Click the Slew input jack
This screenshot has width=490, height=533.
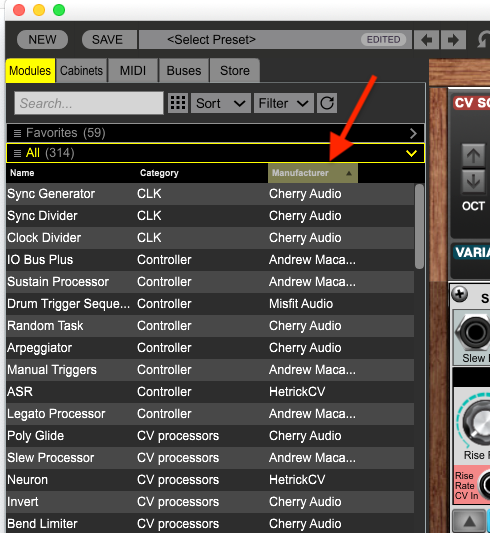(x=474, y=332)
